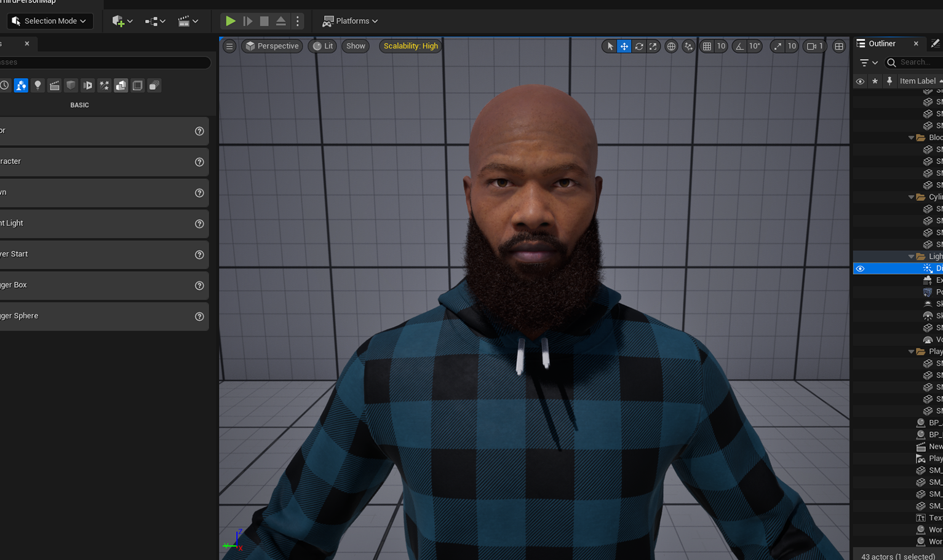Click the Stop simulation button
This screenshot has height=560, width=943.
(x=264, y=21)
